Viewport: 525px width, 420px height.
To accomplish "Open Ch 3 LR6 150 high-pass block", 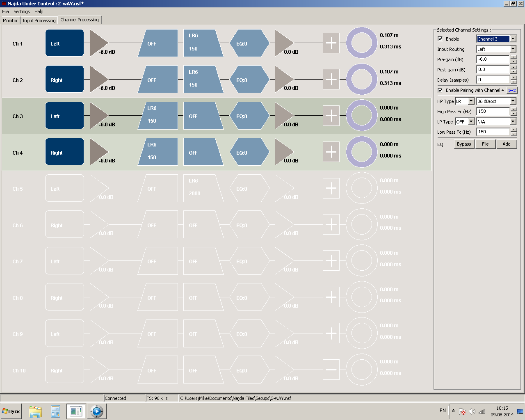I will point(158,116).
